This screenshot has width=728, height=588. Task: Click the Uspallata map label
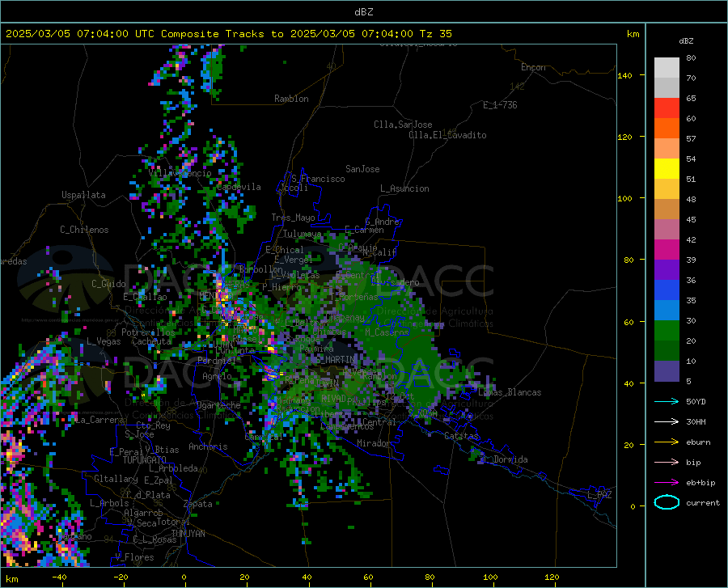[83, 195]
